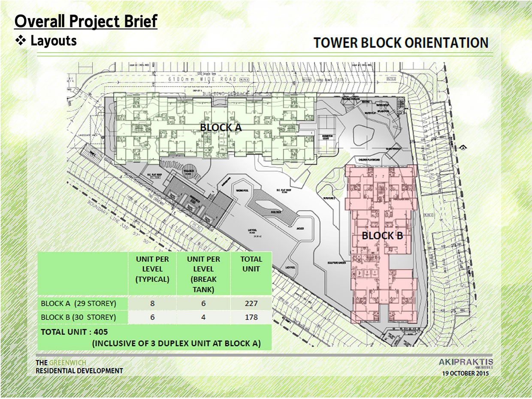
Task: Select the BLOCK B (30 STOREY) row label
Action: click(x=79, y=317)
